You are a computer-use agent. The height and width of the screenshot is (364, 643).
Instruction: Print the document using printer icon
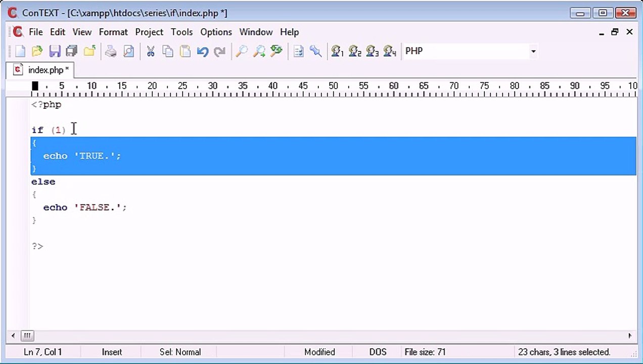click(111, 51)
